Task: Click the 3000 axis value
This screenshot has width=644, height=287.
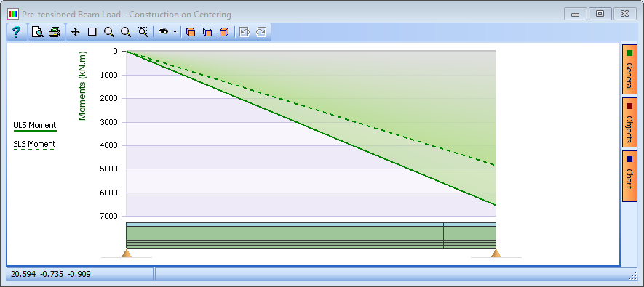Action: (109, 122)
